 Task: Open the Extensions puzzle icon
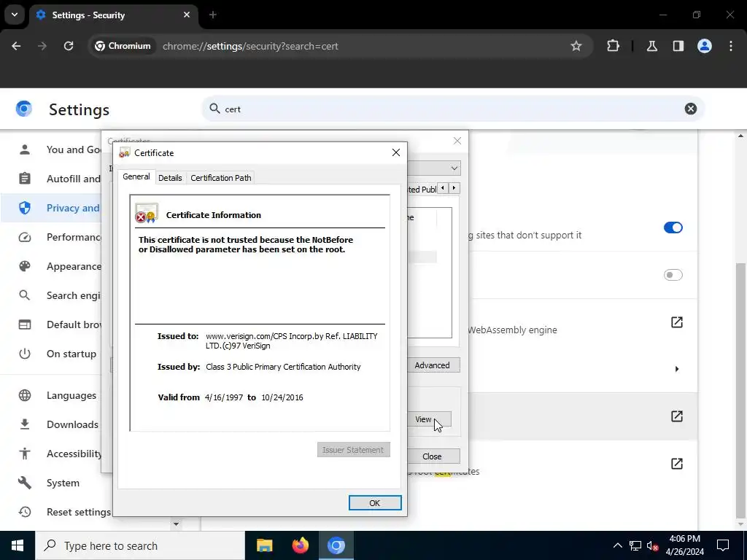coord(613,46)
